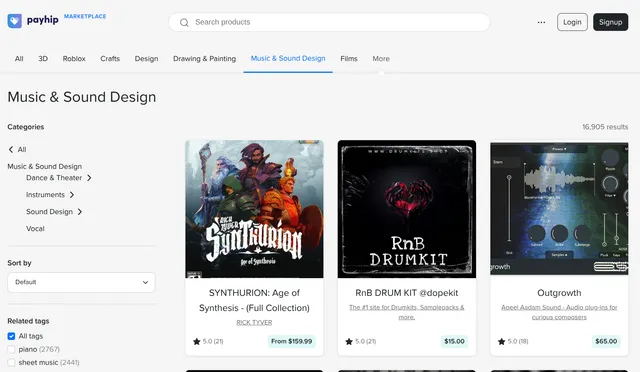Open the More categories tab menu
The image size is (640, 372).
click(381, 59)
